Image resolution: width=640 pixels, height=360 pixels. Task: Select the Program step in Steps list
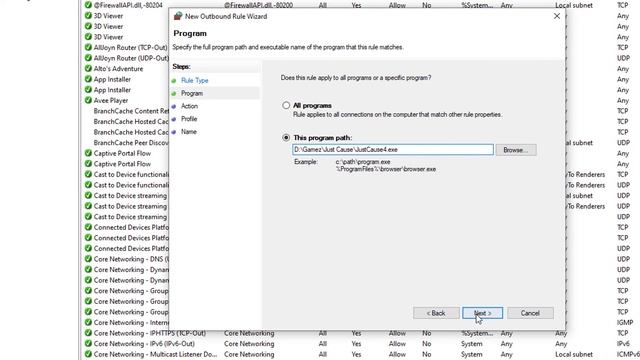click(x=192, y=93)
